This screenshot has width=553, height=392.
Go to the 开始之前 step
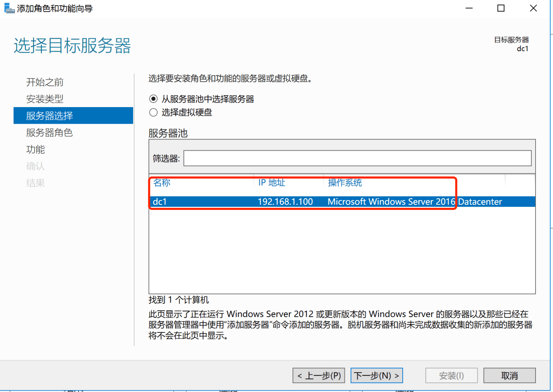tap(45, 82)
